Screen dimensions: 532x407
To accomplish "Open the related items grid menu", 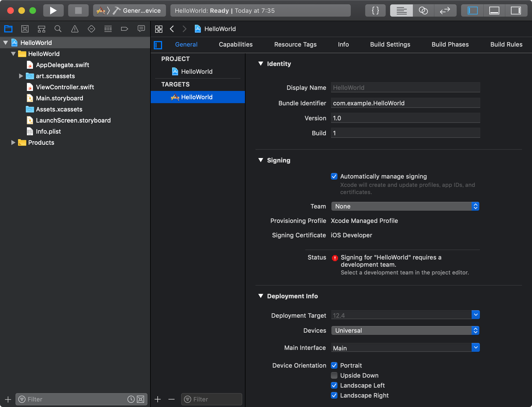I will point(159,29).
